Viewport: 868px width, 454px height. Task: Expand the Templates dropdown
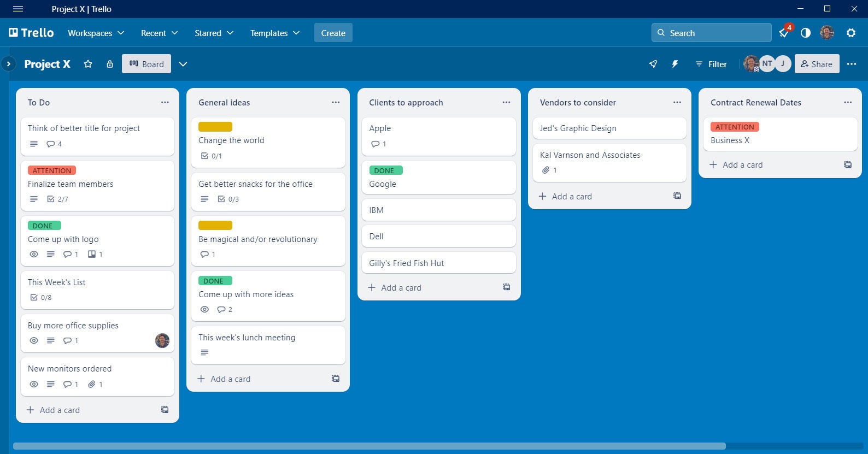click(275, 33)
